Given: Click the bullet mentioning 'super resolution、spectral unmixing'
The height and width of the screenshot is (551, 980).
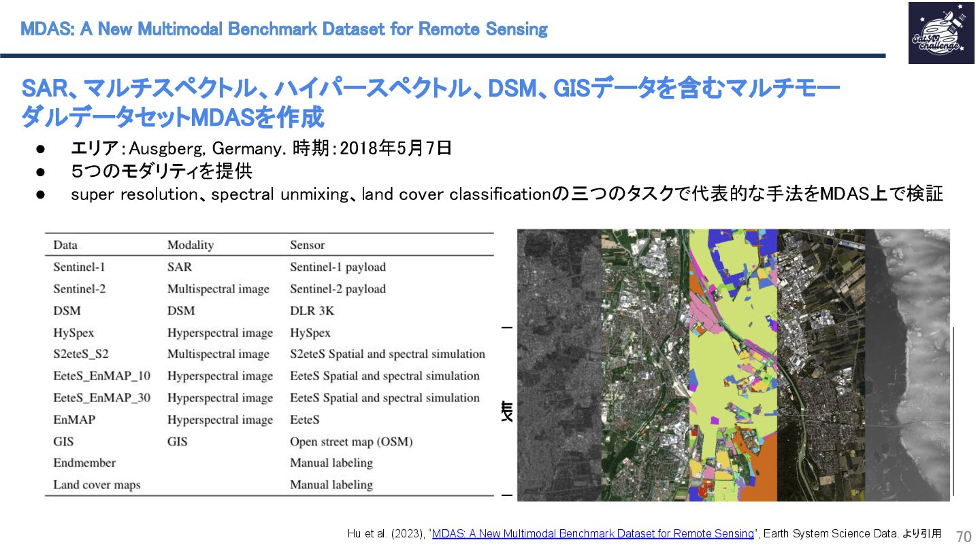Looking at the screenshot, I should pyautogui.click(x=507, y=194).
